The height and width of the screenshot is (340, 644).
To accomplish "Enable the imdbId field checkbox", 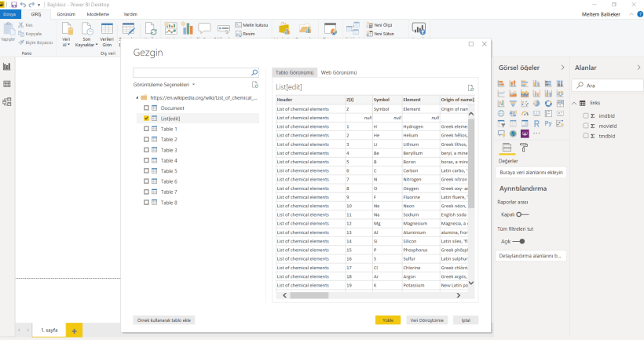I will click(x=586, y=115).
